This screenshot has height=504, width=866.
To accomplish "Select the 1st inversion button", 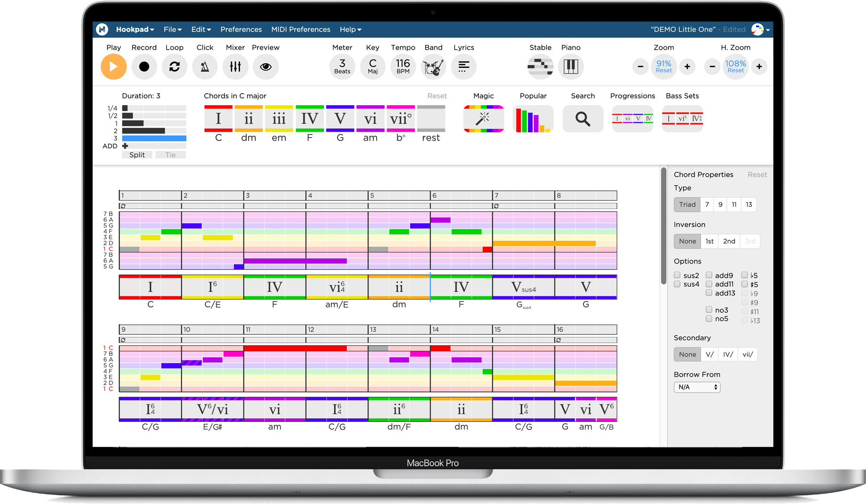I will pyautogui.click(x=709, y=241).
